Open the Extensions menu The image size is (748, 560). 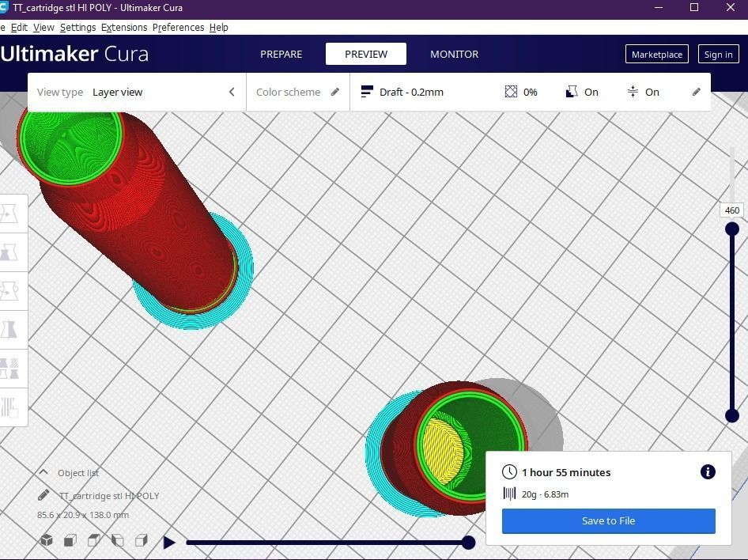(124, 27)
